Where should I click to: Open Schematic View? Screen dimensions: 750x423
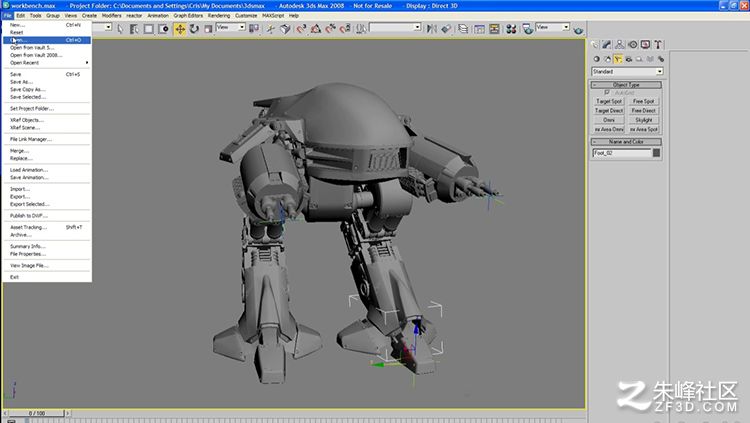coord(494,29)
